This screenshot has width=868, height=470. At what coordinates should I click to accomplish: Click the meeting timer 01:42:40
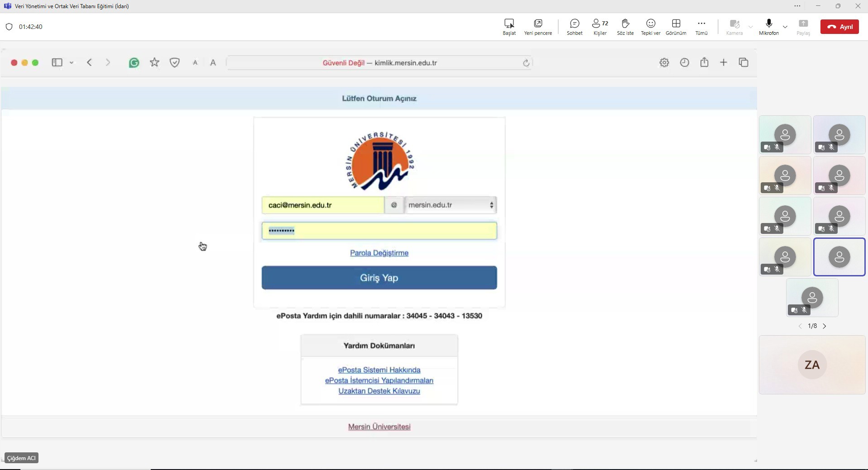(x=31, y=27)
